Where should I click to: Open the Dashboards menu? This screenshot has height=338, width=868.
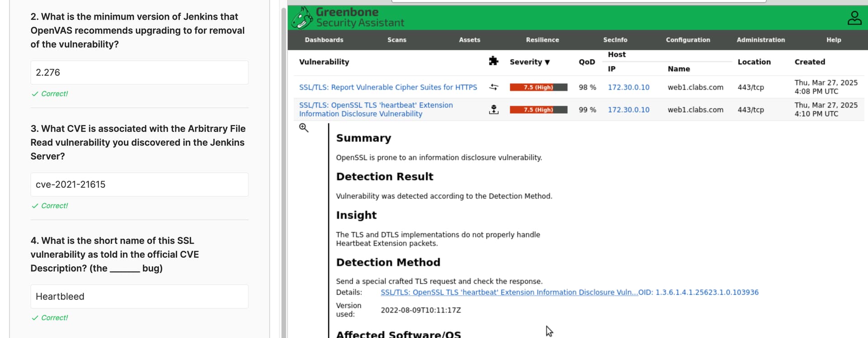pos(324,40)
